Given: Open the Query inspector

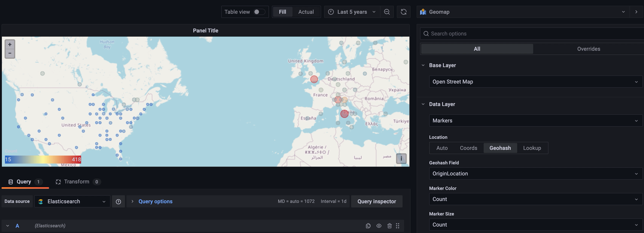Looking at the screenshot, I should [376, 202].
